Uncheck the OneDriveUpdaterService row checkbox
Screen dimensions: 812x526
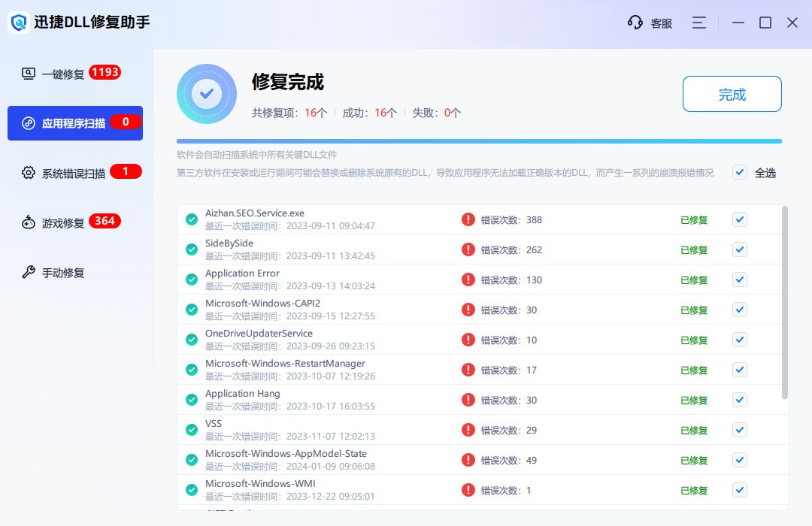[x=740, y=340]
